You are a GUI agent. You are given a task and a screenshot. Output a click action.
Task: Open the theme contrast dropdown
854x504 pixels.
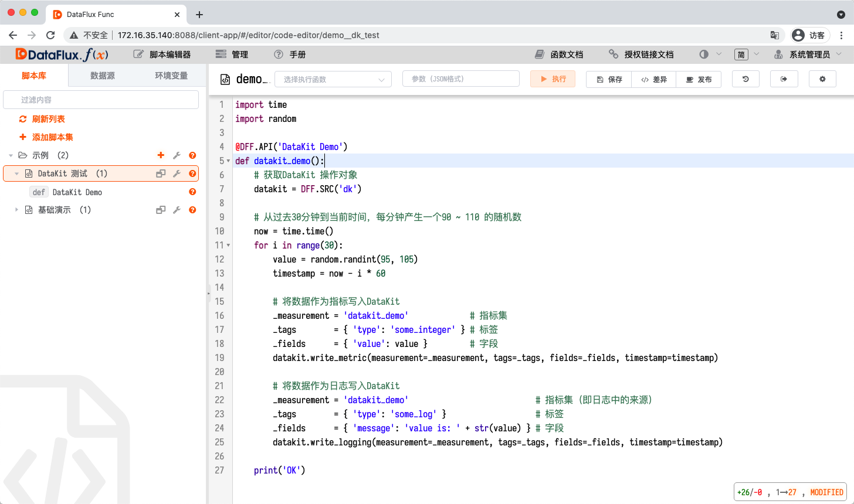click(x=710, y=55)
